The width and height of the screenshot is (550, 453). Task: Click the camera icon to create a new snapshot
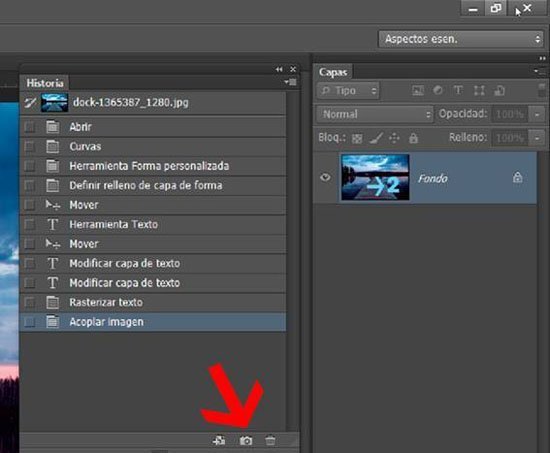pyautogui.click(x=246, y=441)
